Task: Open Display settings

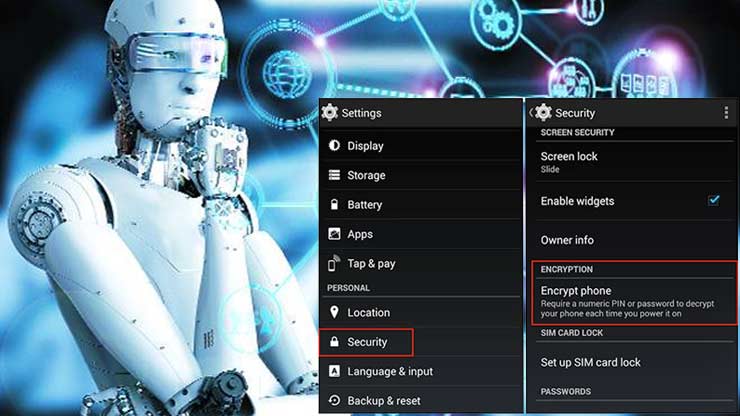Action: coord(421,146)
